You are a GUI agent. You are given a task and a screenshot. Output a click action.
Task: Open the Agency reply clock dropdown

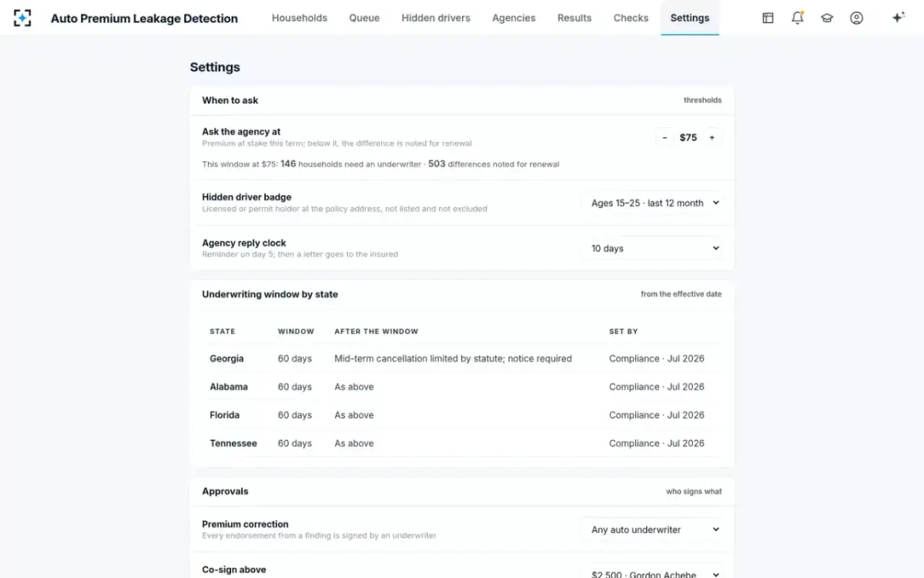coord(651,248)
